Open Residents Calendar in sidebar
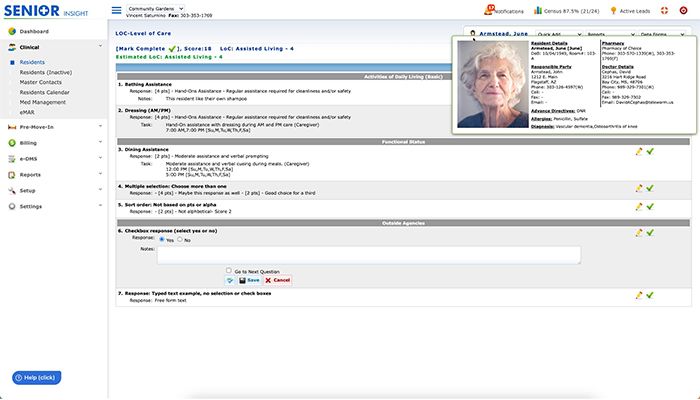The height and width of the screenshot is (400, 700). pyautogui.click(x=44, y=92)
